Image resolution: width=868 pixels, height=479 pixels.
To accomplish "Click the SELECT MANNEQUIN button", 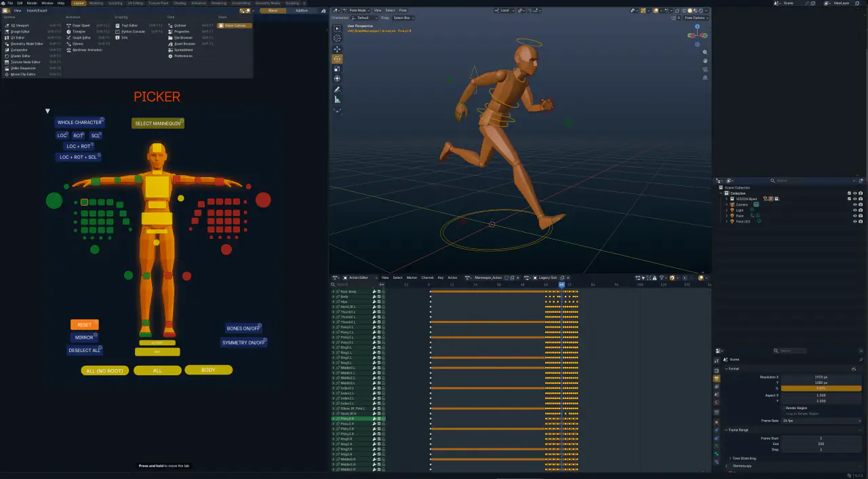I will tap(158, 123).
